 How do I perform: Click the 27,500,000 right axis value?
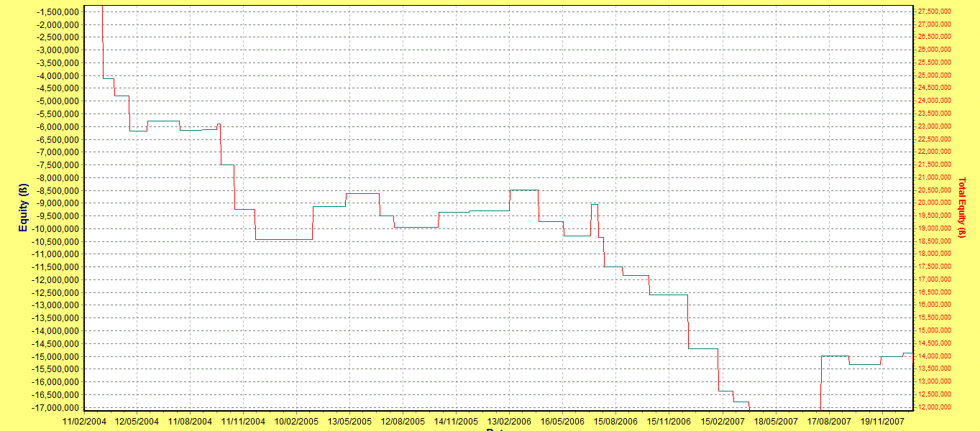point(935,11)
